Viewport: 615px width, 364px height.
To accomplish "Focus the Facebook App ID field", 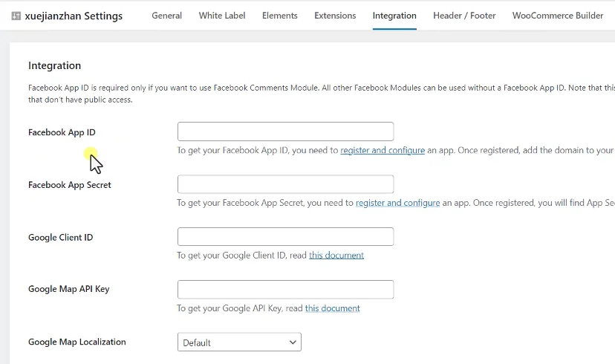I will [285, 131].
